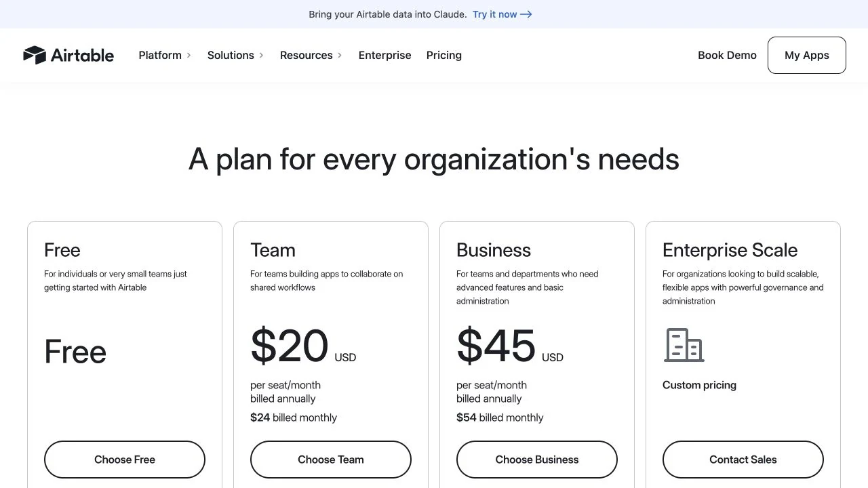Click the Business plan heading
Viewport: 868px width, 488px height.
(494, 250)
